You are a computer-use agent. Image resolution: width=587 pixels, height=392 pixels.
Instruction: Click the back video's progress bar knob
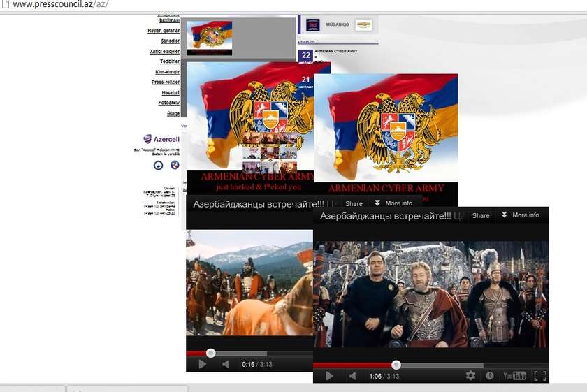[x=210, y=353]
